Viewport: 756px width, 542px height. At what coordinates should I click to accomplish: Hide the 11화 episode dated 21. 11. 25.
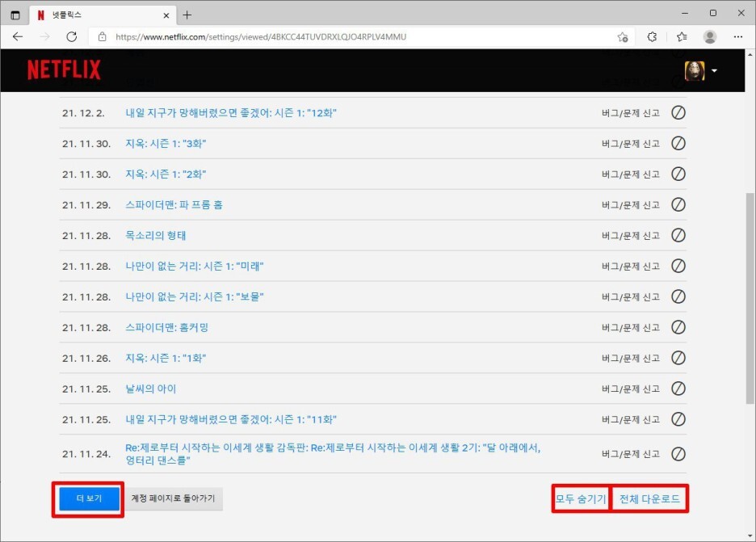tap(678, 419)
